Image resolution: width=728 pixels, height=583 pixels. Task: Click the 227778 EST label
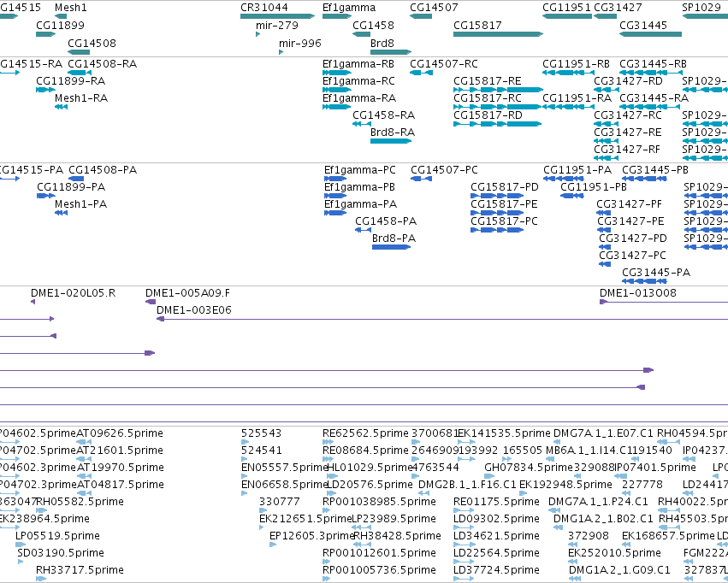click(x=642, y=486)
